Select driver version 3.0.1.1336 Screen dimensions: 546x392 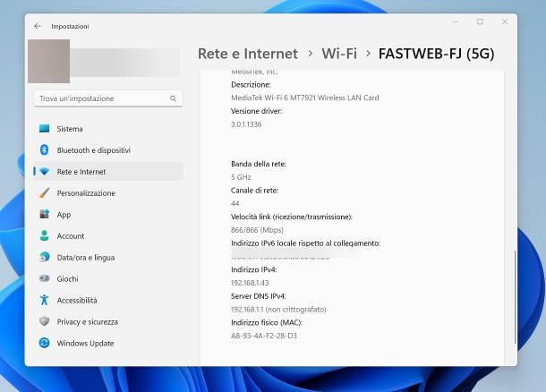tap(246, 124)
